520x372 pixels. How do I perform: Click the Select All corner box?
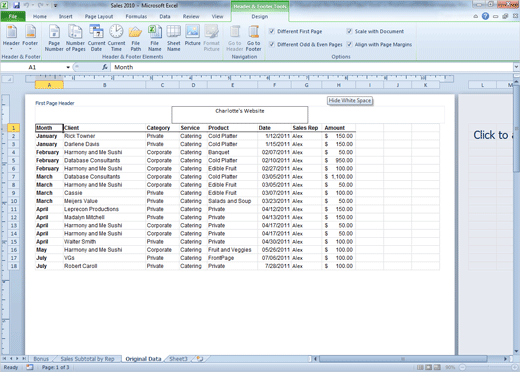point(7,79)
